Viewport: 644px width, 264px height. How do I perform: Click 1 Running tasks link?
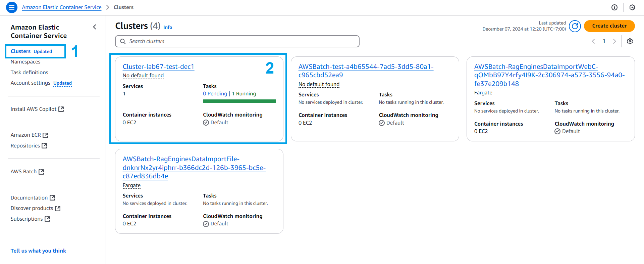244,94
